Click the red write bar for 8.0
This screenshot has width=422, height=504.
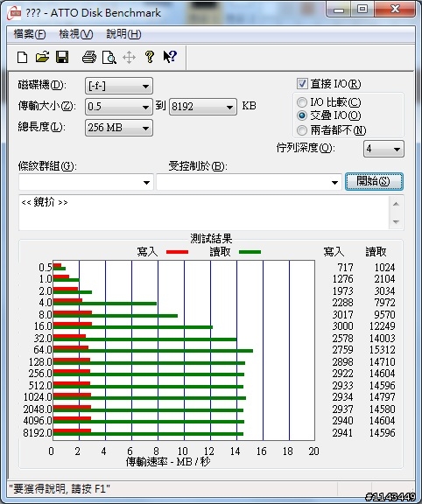point(73,312)
